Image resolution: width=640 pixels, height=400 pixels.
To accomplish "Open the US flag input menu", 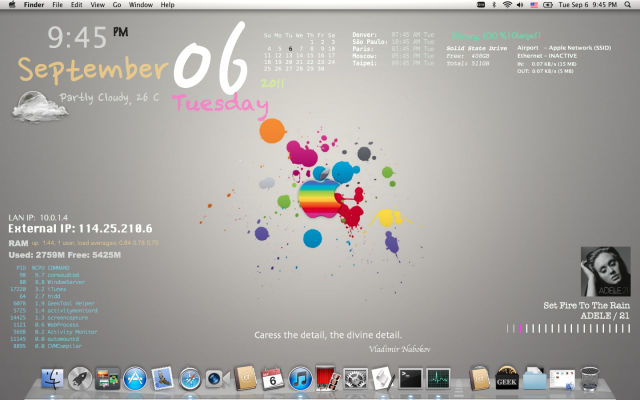I will (534, 5).
